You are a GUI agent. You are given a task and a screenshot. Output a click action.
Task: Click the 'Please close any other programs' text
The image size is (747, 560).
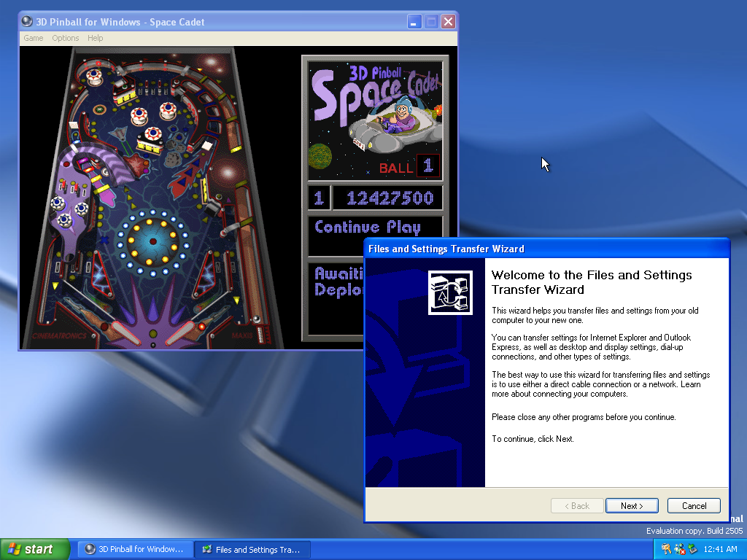(x=584, y=417)
